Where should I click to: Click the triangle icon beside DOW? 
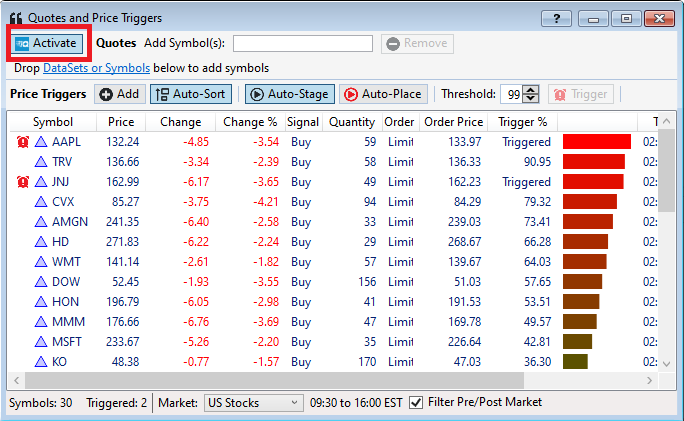click(41, 282)
